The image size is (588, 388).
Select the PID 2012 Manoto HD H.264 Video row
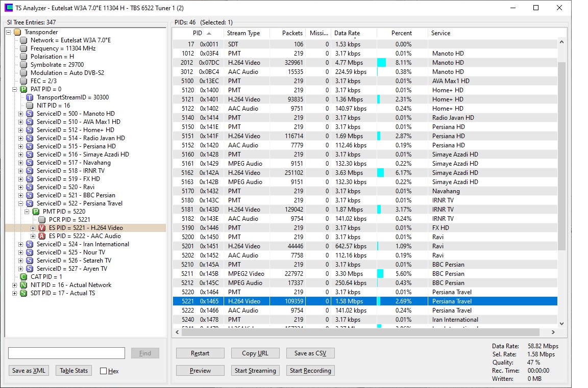pos(365,63)
